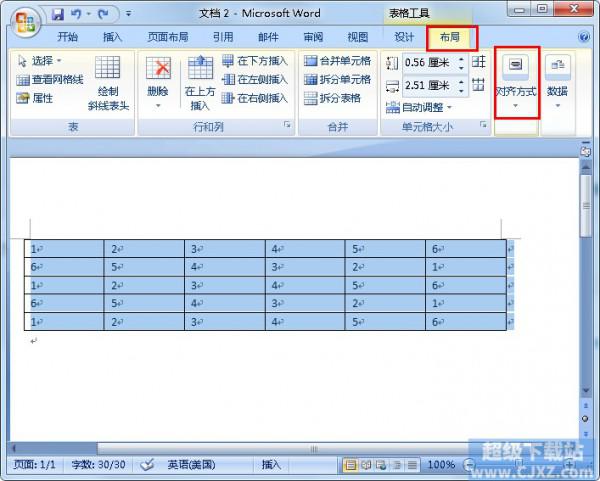
Task: Select the table tools 布局 tab
Action: [x=450, y=37]
